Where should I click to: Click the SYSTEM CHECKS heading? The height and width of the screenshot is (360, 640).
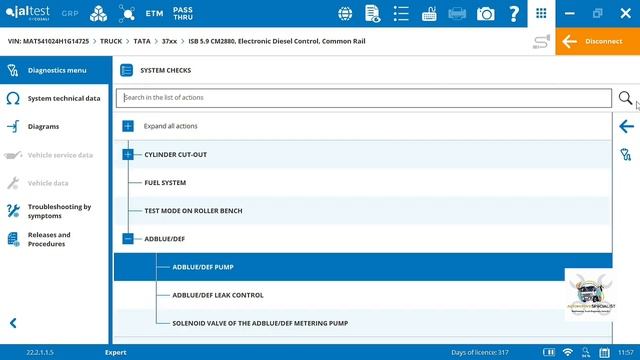(166, 70)
